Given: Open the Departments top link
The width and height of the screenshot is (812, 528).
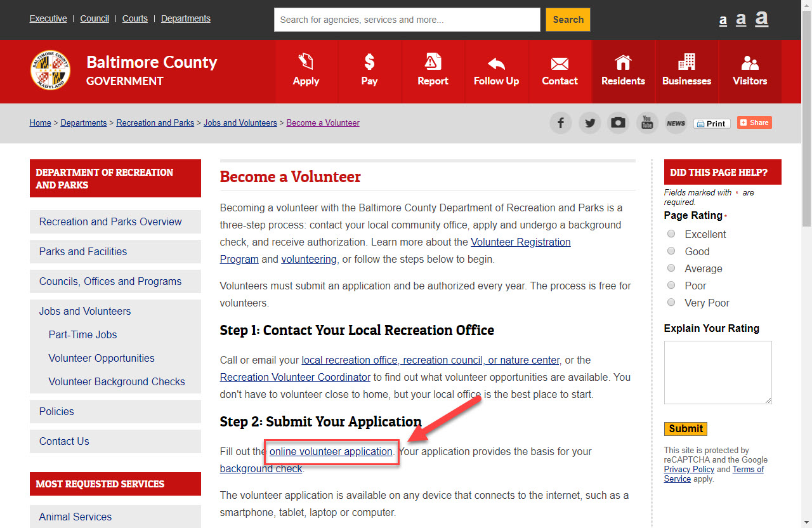Looking at the screenshot, I should point(186,18).
